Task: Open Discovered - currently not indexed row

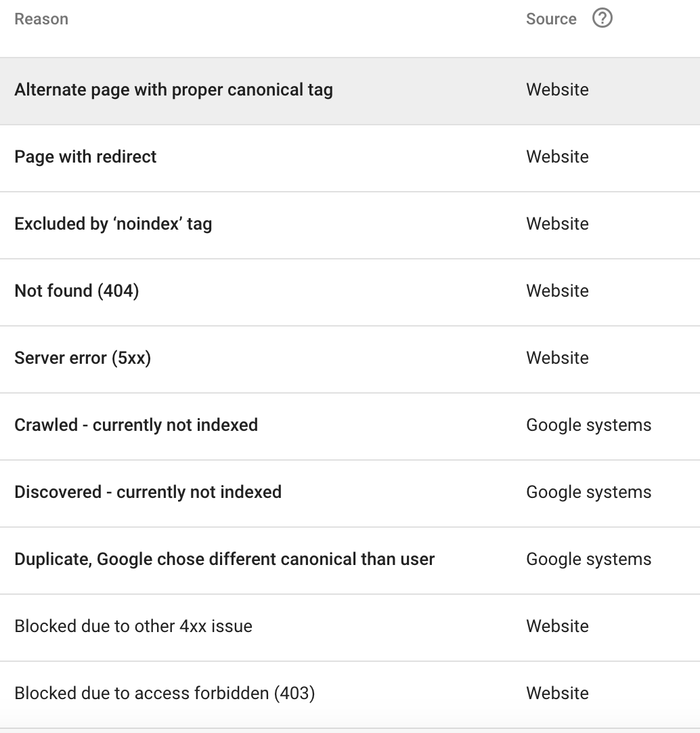Action: click(350, 493)
